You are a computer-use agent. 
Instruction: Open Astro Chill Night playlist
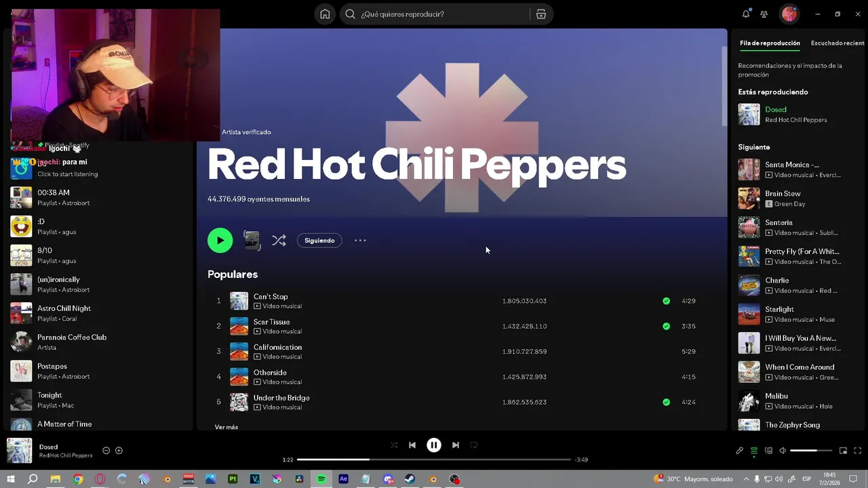tap(98, 313)
